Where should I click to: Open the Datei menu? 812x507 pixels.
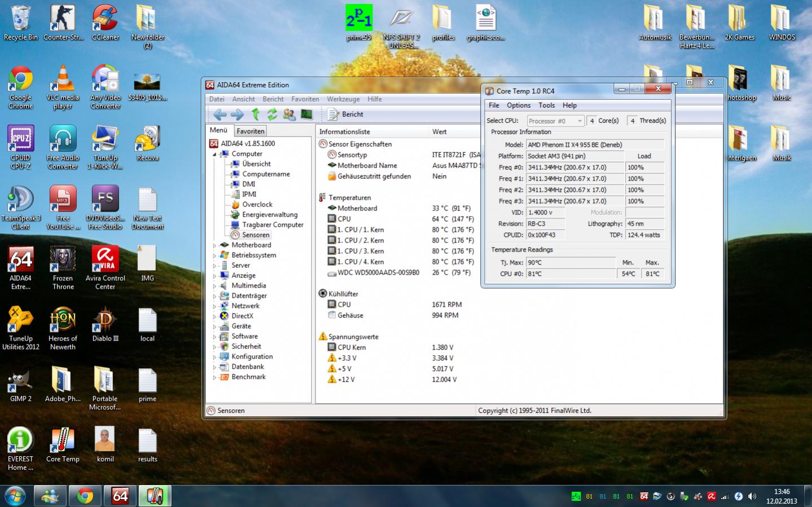[217, 99]
